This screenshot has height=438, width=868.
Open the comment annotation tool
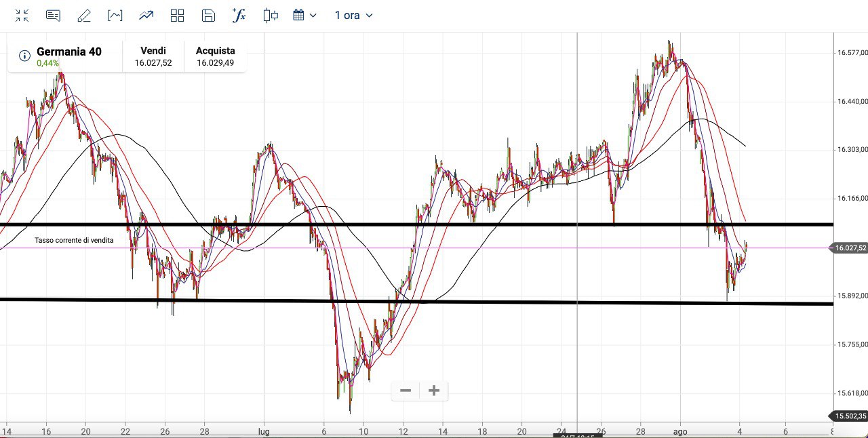pyautogui.click(x=53, y=16)
